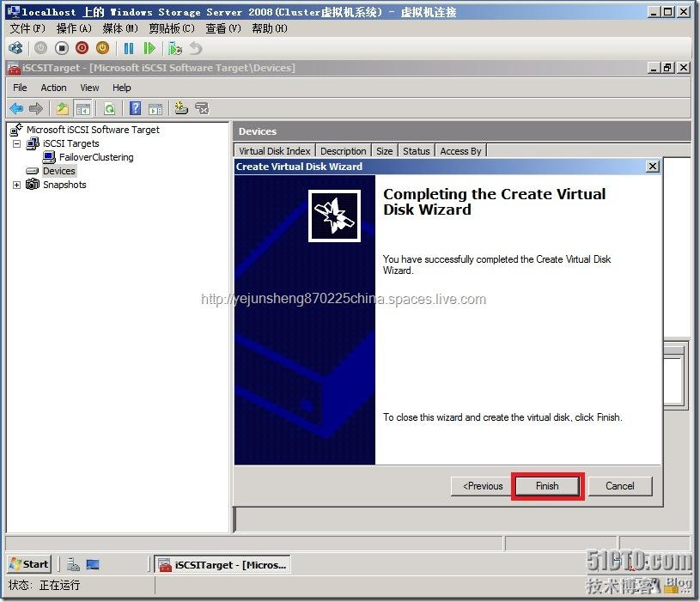This screenshot has height=602, width=700.
Task: Select iSCSI Targets in the tree
Action: pos(71,143)
